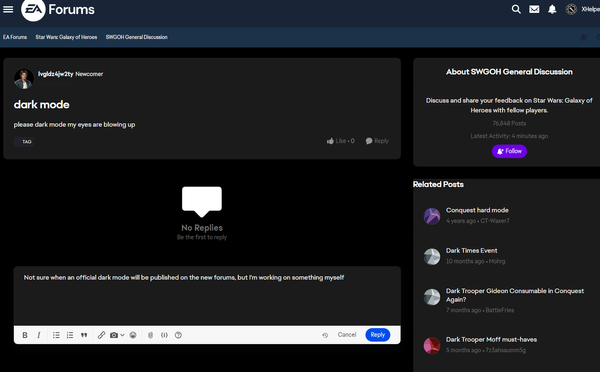The width and height of the screenshot is (600, 372).
Task: Open the messages envelope icon
Action: (534, 9)
